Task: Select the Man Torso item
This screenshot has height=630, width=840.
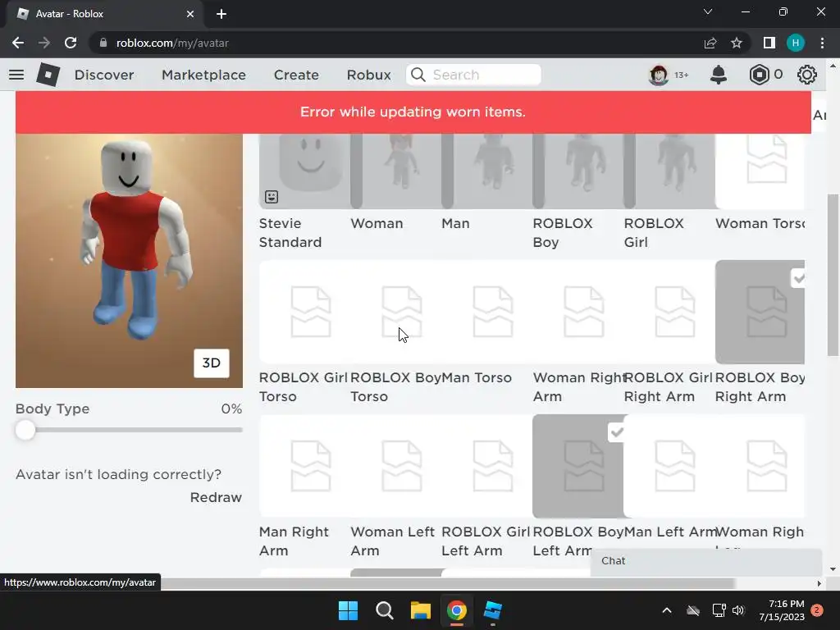Action: (x=486, y=312)
